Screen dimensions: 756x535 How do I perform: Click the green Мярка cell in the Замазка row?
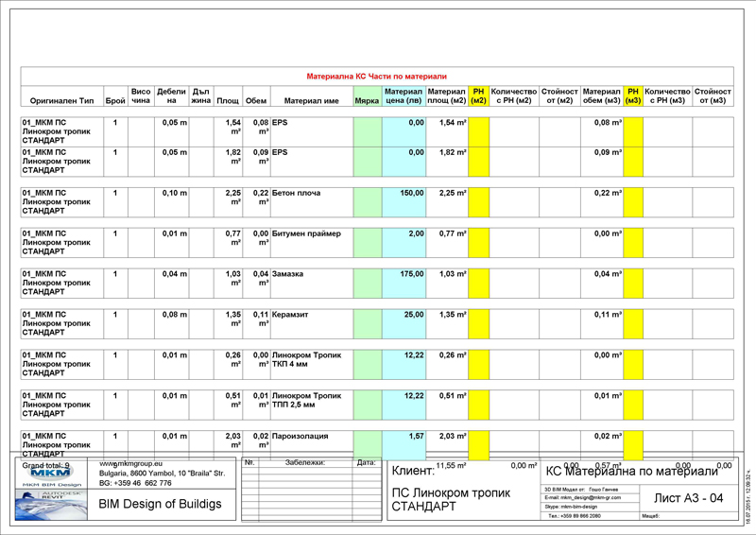[368, 284]
